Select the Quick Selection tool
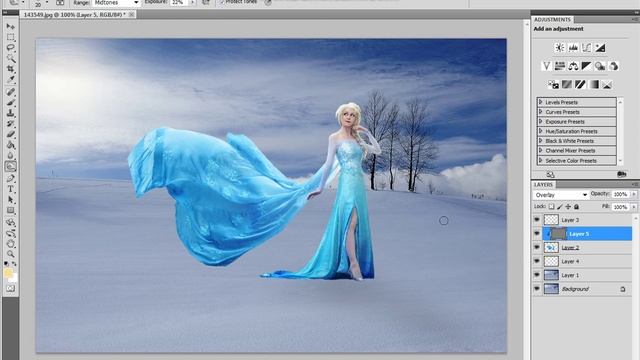This screenshot has height=360, width=640. [x=11, y=58]
